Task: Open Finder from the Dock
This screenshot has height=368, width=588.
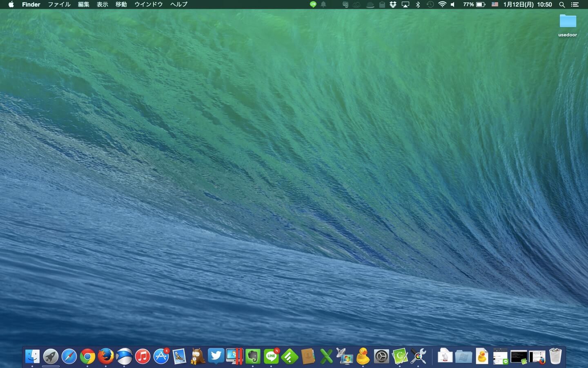Action: (x=32, y=356)
